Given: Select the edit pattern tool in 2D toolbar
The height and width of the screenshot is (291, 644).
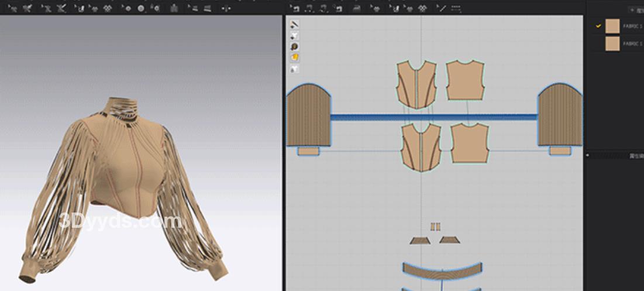Looking at the screenshot, I should click(x=295, y=8).
